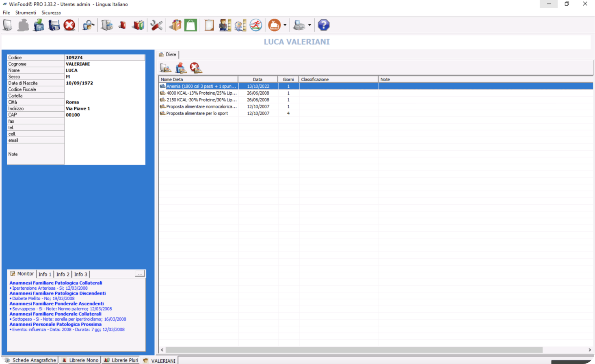Switch to the Info 3 tab
The width and height of the screenshot is (595, 364).
80,274
